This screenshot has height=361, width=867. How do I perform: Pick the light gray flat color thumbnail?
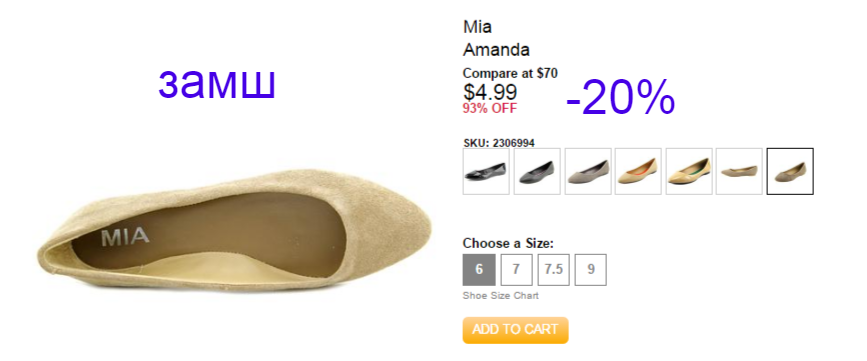pos(588,171)
